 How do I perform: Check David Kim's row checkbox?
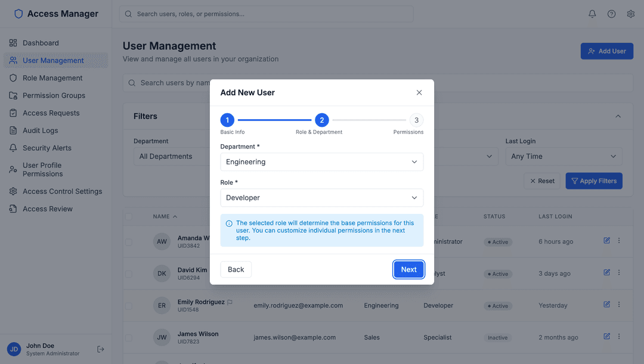tap(129, 273)
